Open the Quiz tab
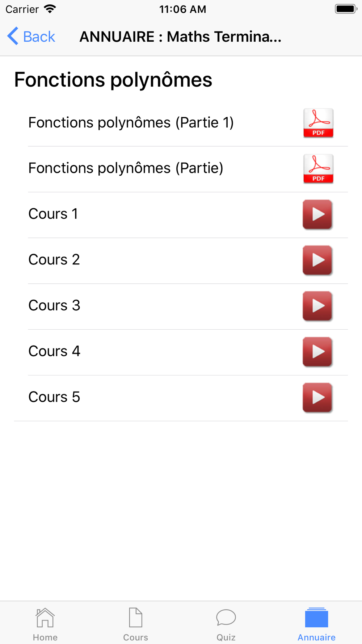This screenshot has height=644, width=362. pos(226,624)
